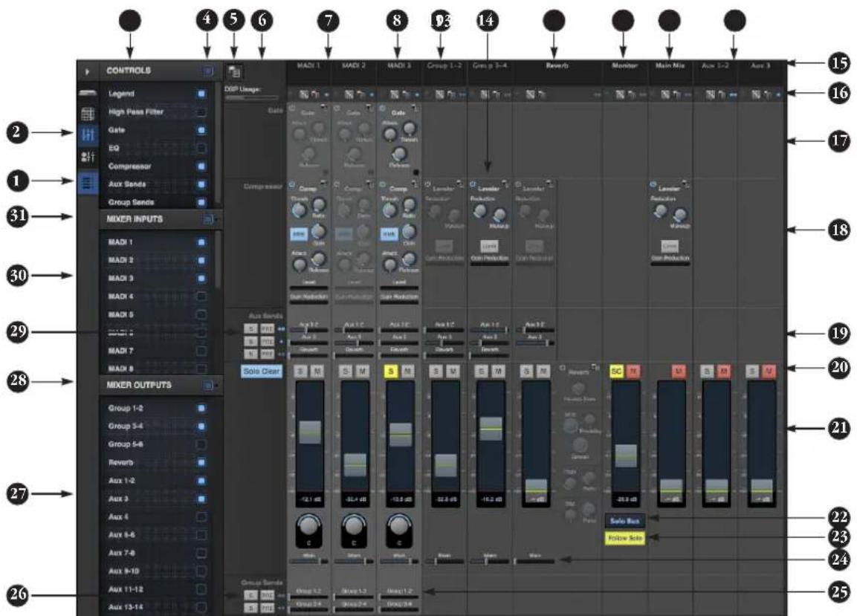Toggle the Limit button on Group 3-4 Leveler

click(489, 246)
